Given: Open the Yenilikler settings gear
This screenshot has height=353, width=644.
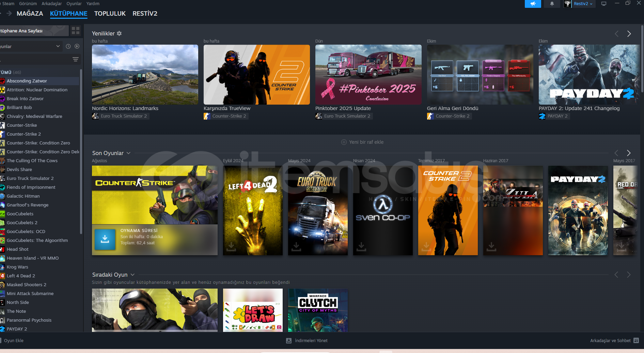Looking at the screenshot, I should click(119, 33).
